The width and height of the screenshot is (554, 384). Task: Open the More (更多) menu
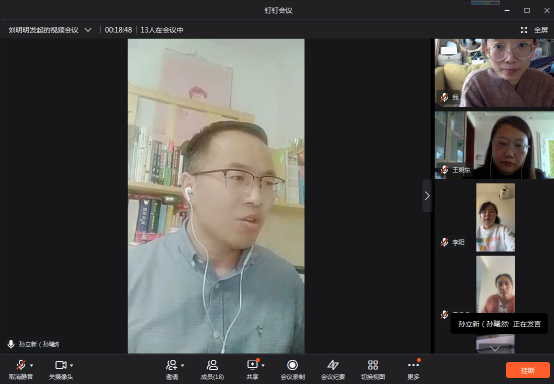click(x=413, y=370)
